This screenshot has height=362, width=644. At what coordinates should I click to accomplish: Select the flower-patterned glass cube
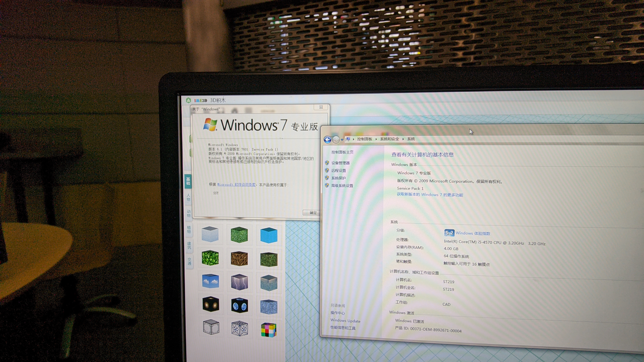coord(240,328)
